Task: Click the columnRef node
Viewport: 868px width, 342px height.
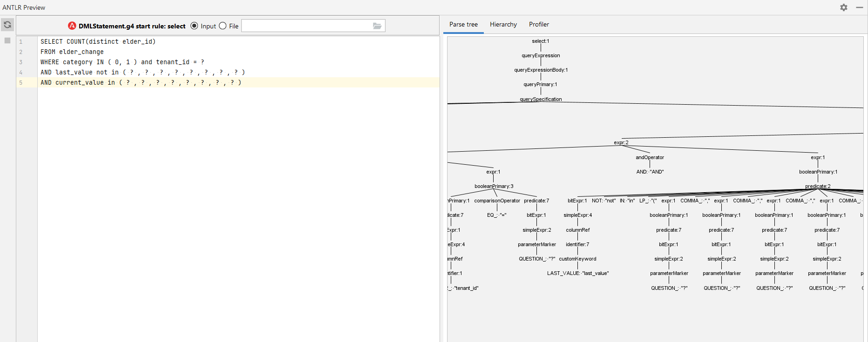Action: (x=577, y=230)
